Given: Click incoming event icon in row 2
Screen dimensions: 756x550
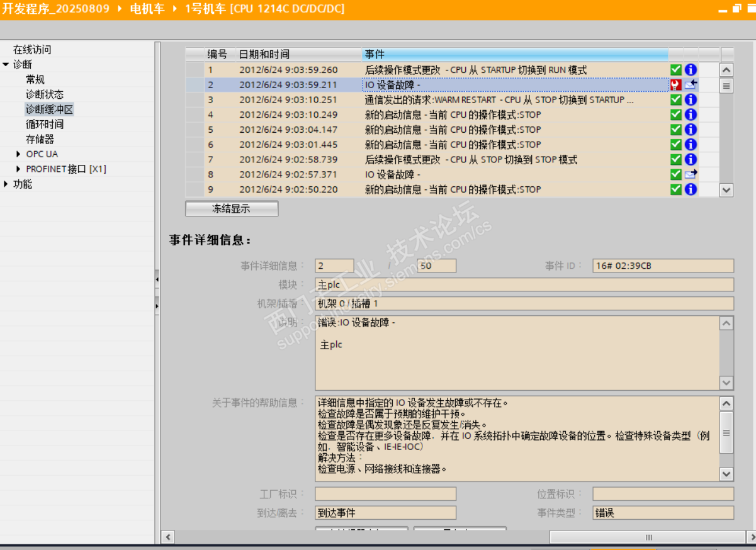Looking at the screenshot, I should 691,85.
